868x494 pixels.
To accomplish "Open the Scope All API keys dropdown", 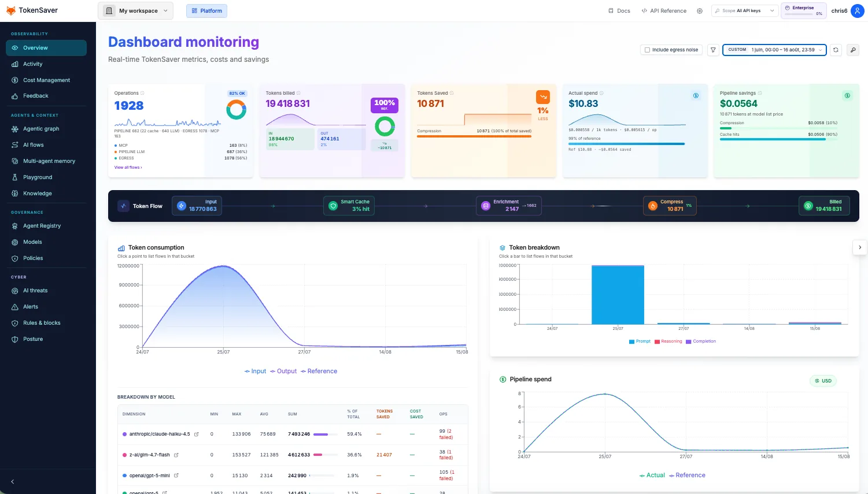I will (744, 11).
